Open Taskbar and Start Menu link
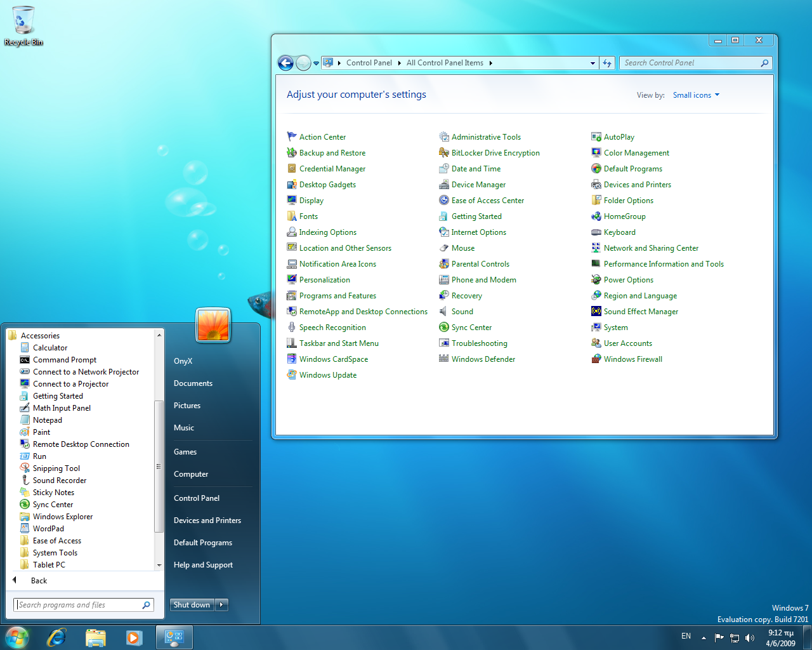 [x=339, y=343]
